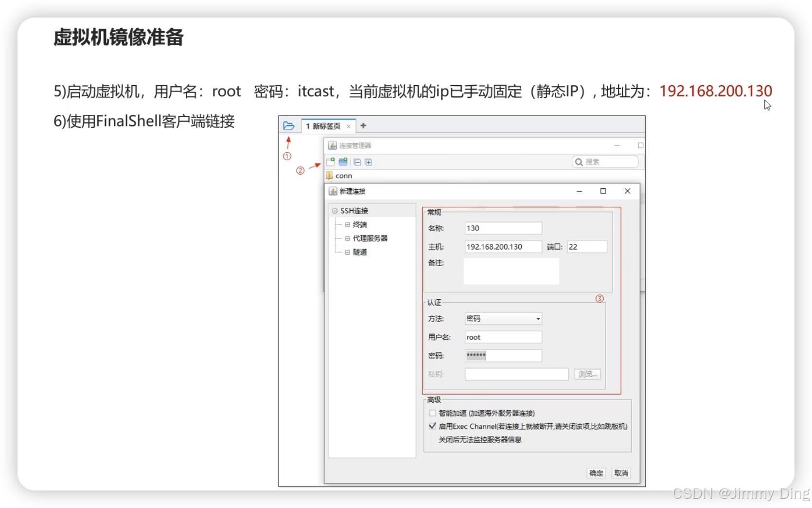Open the 方法 dropdown showing 密码
The height and width of the screenshot is (508, 812).
[503, 319]
